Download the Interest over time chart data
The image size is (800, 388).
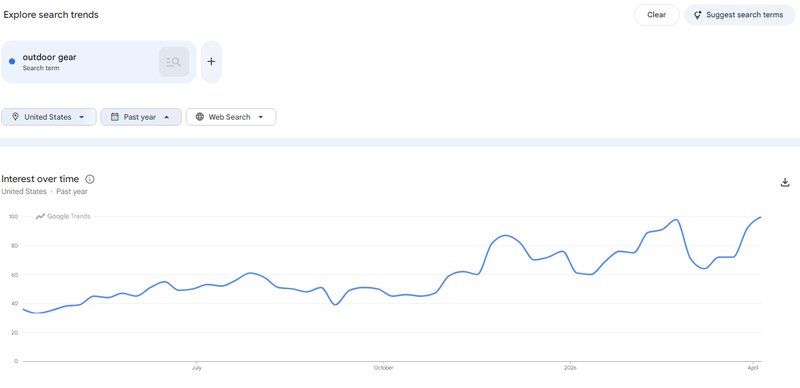pyautogui.click(x=785, y=182)
